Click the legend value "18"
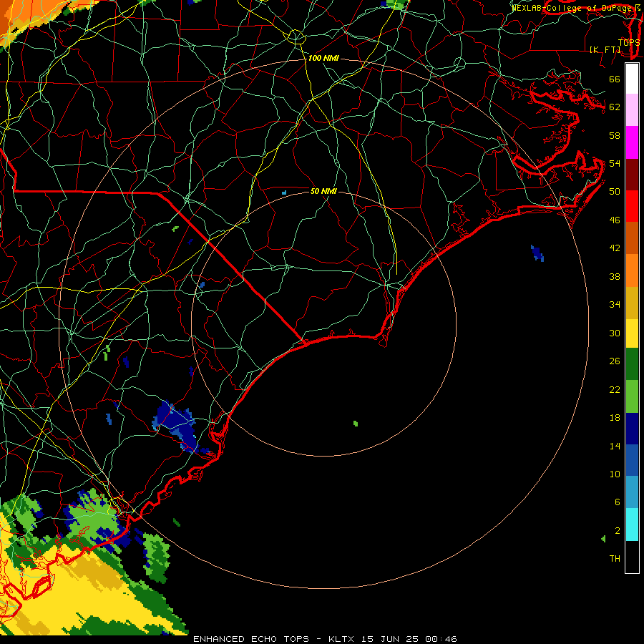644x644 pixels. click(615, 418)
